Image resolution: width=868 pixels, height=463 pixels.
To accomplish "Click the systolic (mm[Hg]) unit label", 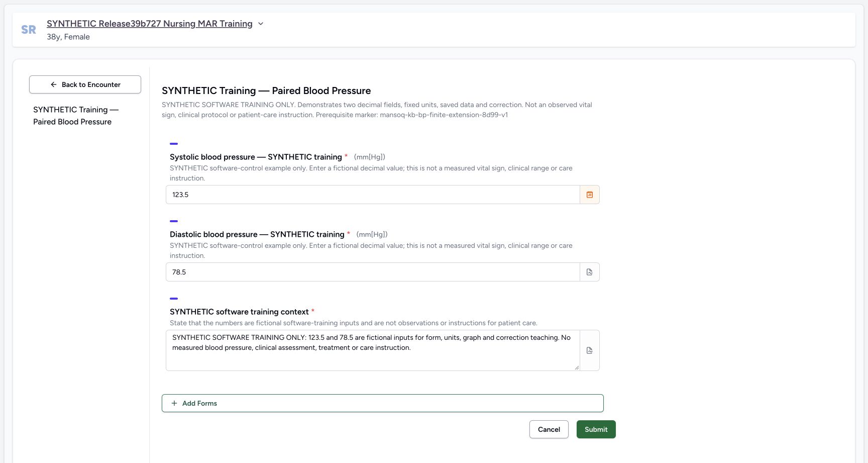I will pyautogui.click(x=370, y=157).
